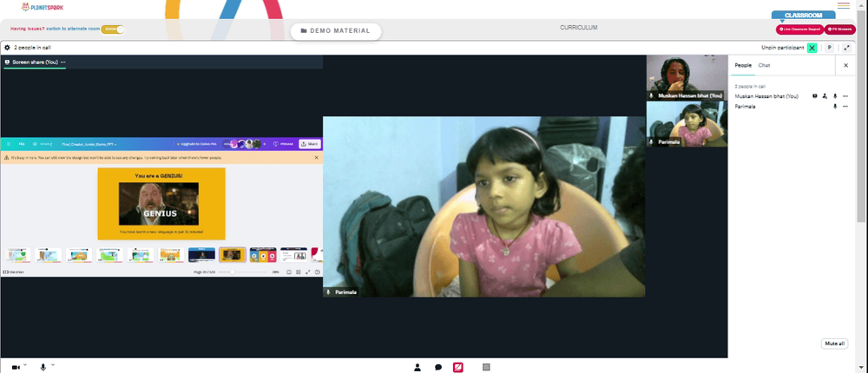Click Live Classroom Support button
The image size is (868, 373).
click(x=799, y=29)
